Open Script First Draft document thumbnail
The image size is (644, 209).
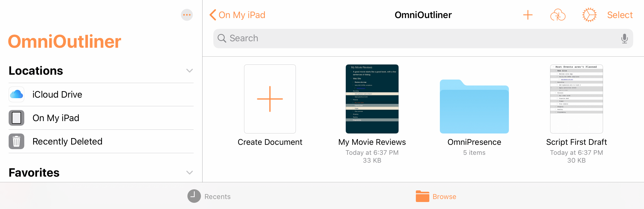click(x=577, y=99)
